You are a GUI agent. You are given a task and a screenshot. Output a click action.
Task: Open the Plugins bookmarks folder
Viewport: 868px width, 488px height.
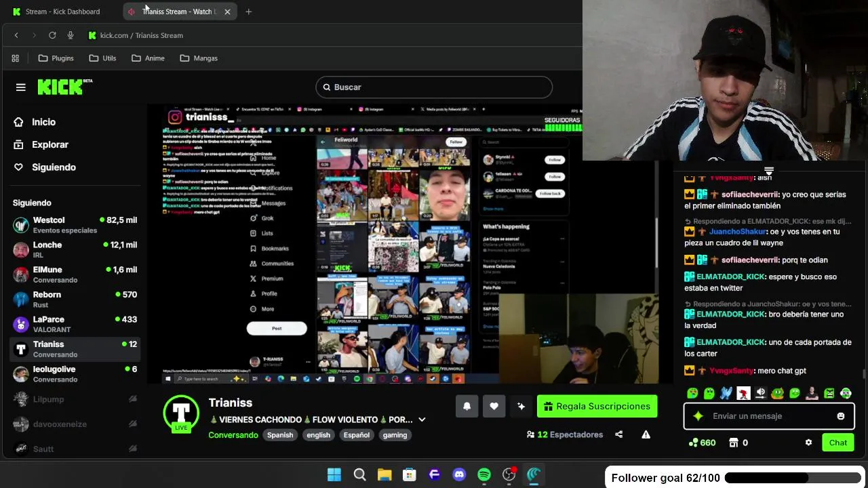(56, 58)
